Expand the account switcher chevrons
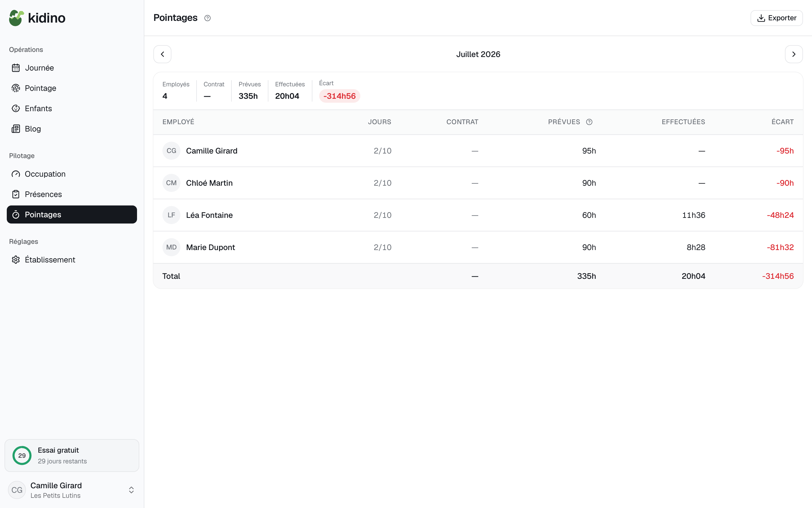The image size is (812, 508). pyautogui.click(x=131, y=490)
